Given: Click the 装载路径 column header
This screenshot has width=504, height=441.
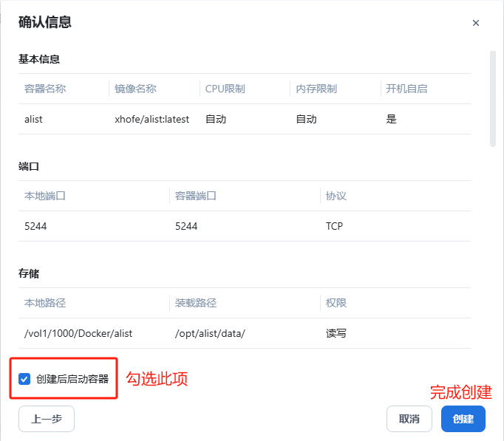Looking at the screenshot, I should pyautogui.click(x=195, y=303).
